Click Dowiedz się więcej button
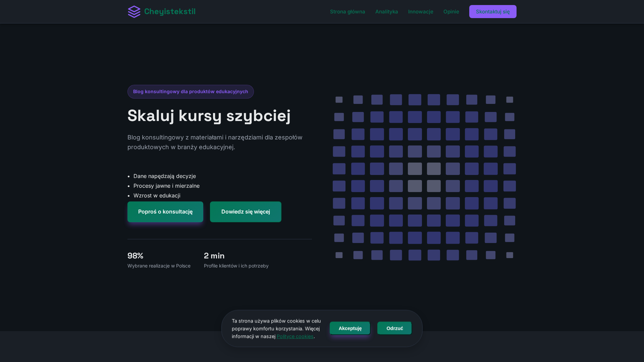This screenshot has height=362, width=644. point(246,212)
